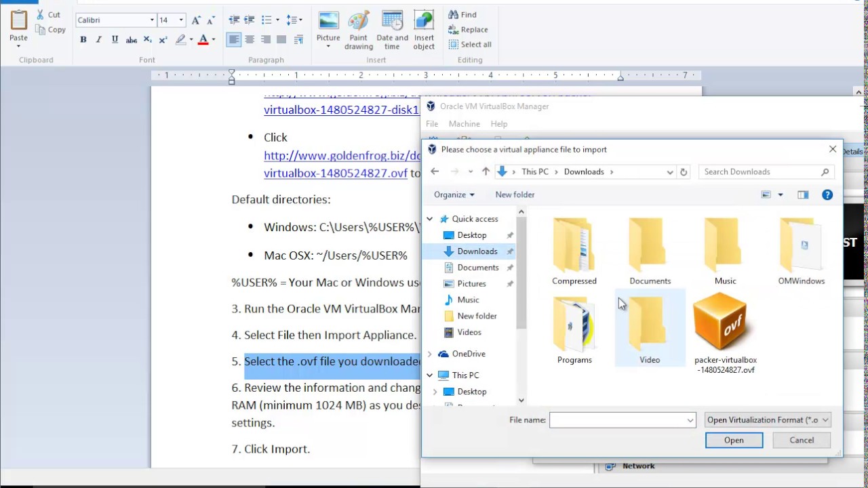Toggle Bold formatting in WordPad

(83, 40)
